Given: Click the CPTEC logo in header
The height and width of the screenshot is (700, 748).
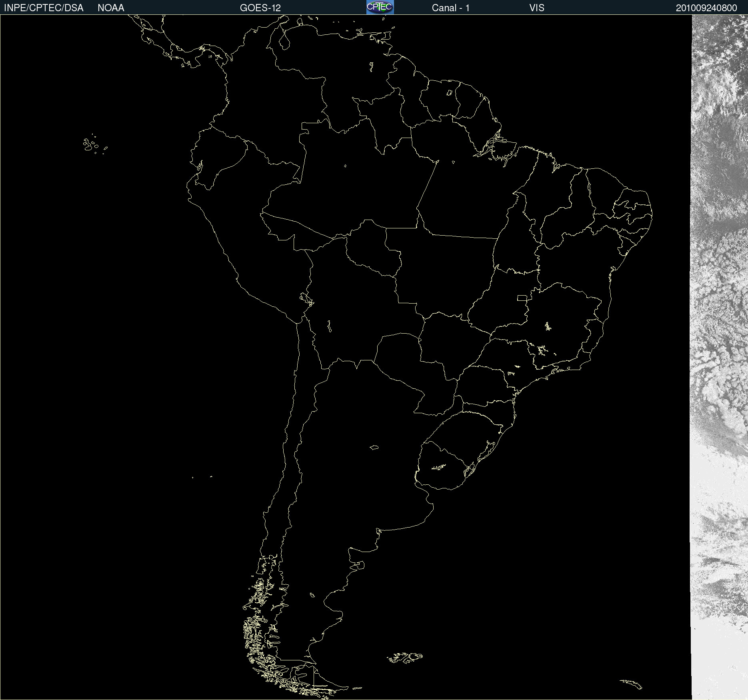Looking at the screenshot, I should [380, 7].
